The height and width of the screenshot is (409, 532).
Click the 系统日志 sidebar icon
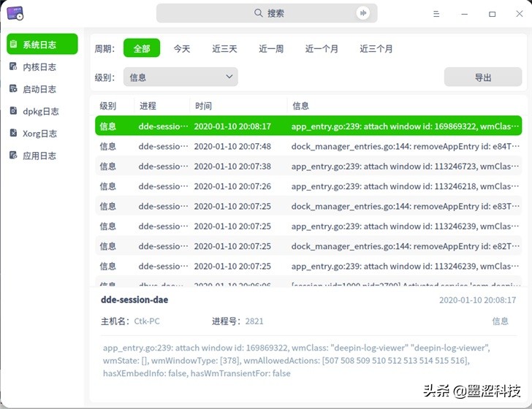pos(14,44)
